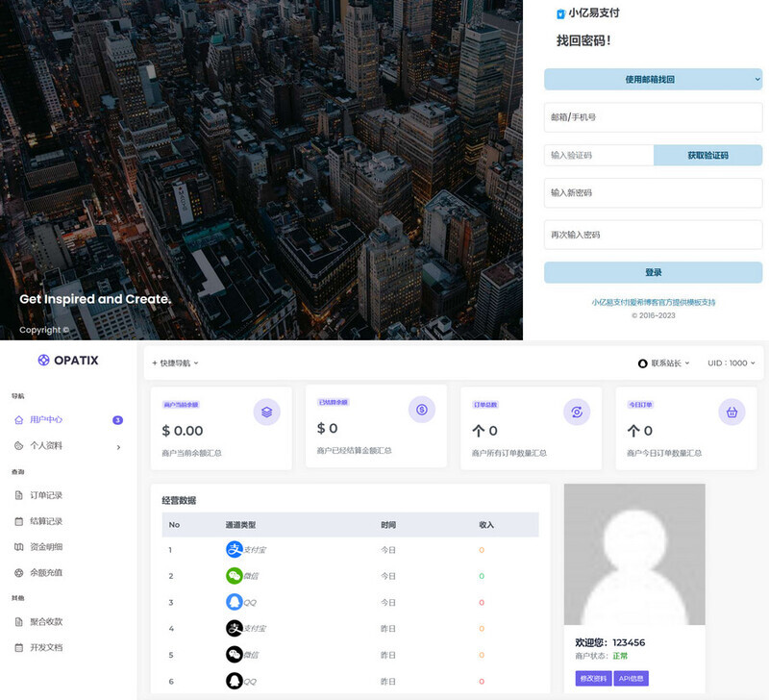Click the blue Alipay icon in row 1

[234, 550]
